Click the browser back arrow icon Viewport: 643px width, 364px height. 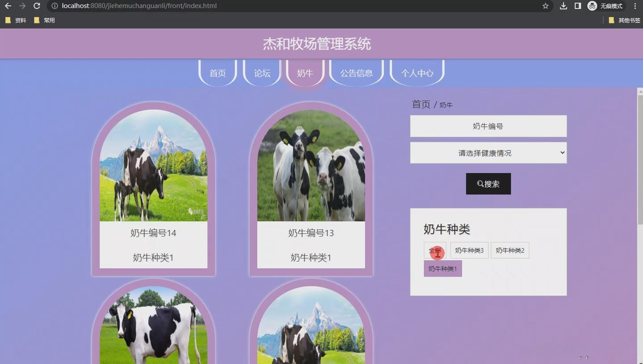(x=8, y=6)
